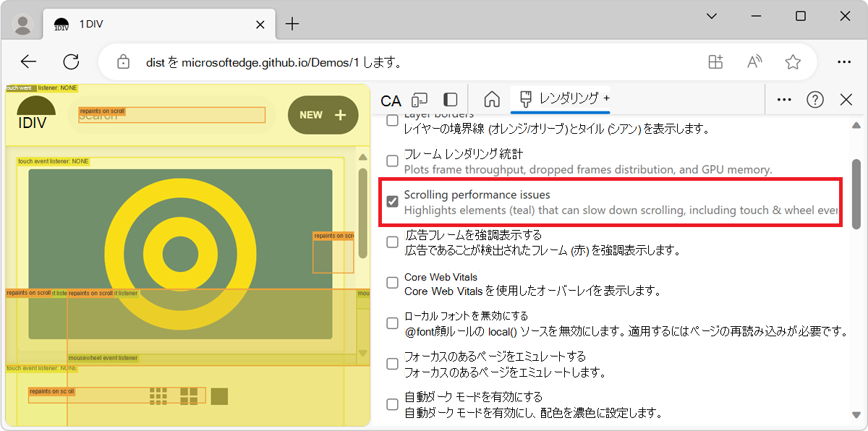Screen dimensions: 868x431
Task: Open a new browser tab with the plus button
Action: (292, 23)
